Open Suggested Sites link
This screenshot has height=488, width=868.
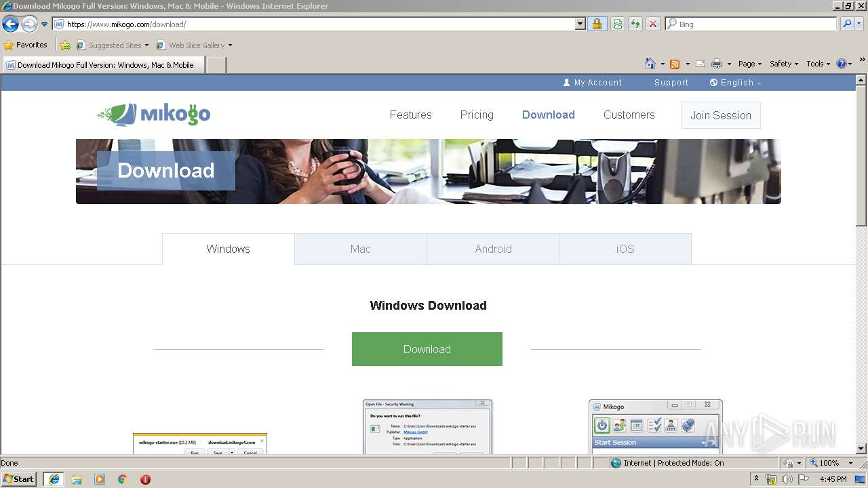(112, 45)
